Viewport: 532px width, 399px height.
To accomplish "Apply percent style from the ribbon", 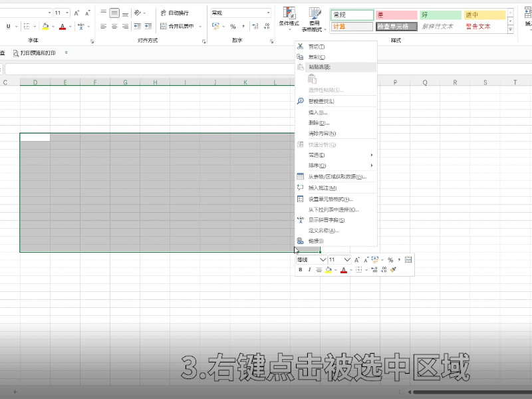I will (x=233, y=27).
